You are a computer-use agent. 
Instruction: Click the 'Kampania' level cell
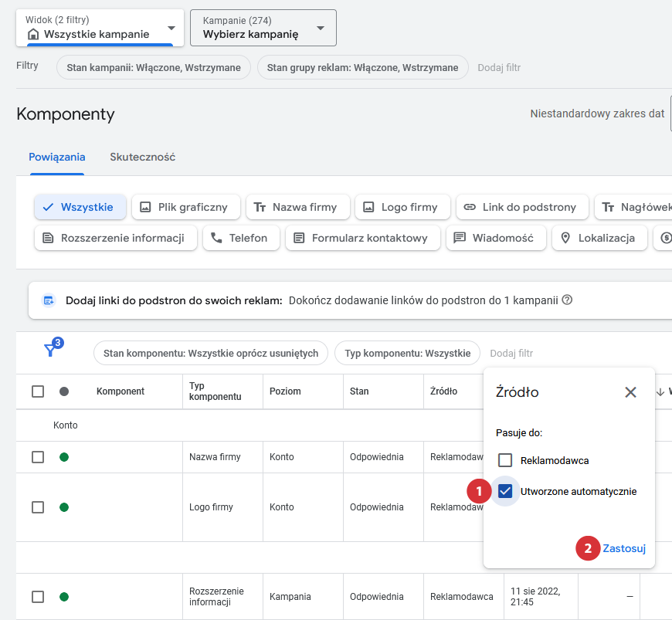(x=290, y=596)
